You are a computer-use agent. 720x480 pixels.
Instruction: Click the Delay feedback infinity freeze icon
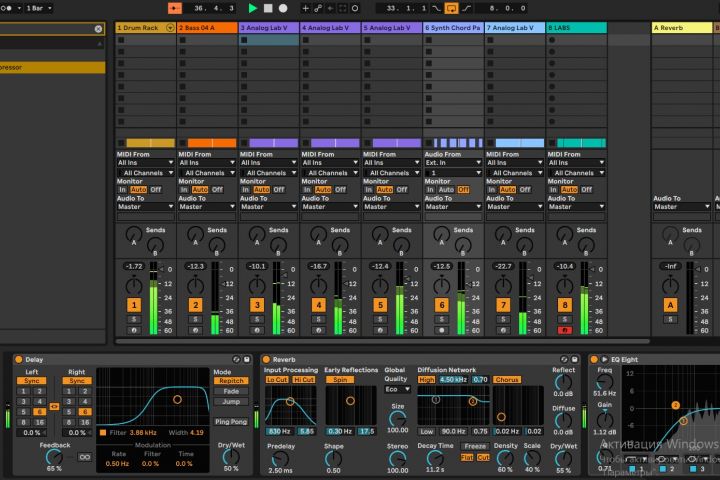[x=85, y=457]
